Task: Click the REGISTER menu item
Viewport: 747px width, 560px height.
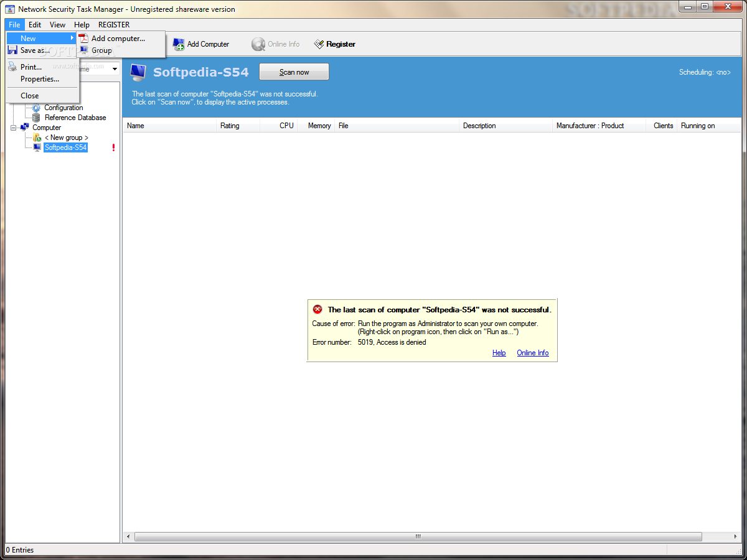Action: [x=114, y=25]
